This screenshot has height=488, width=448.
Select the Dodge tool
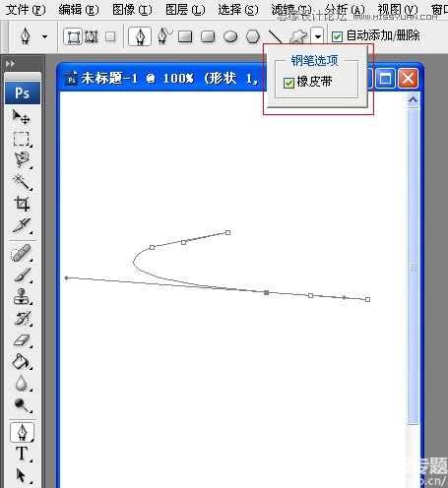(22, 404)
